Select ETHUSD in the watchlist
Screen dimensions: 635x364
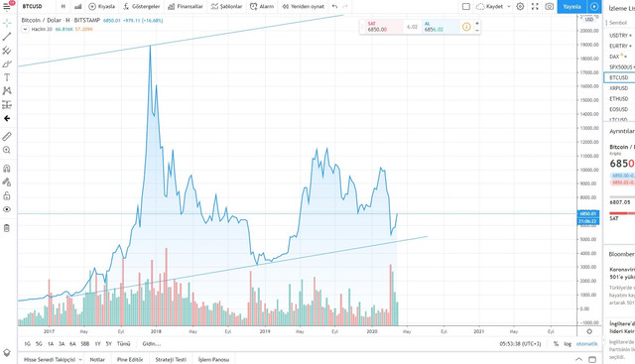click(x=619, y=99)
